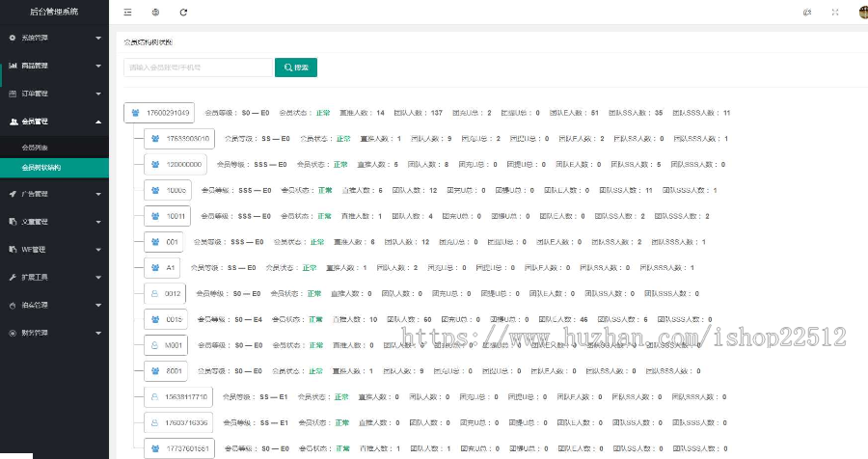Click the icon beside 订单管理
This screenshot has width=868, height=459.
[13, 94]
